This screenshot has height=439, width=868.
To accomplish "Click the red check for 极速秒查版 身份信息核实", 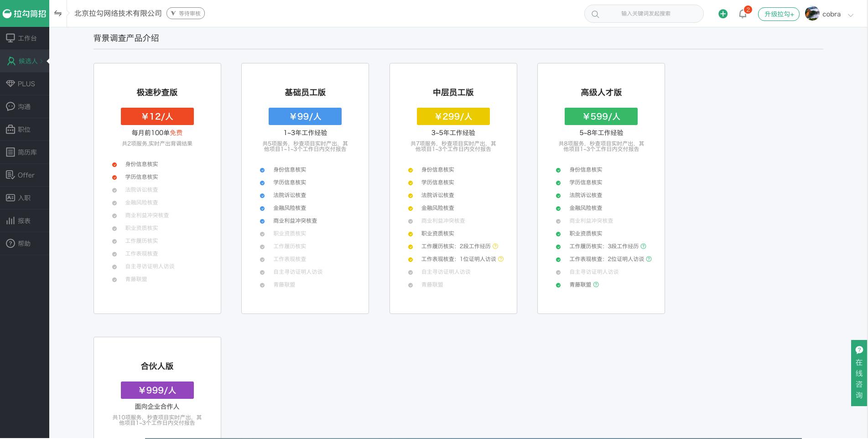I will click(114, 165).
